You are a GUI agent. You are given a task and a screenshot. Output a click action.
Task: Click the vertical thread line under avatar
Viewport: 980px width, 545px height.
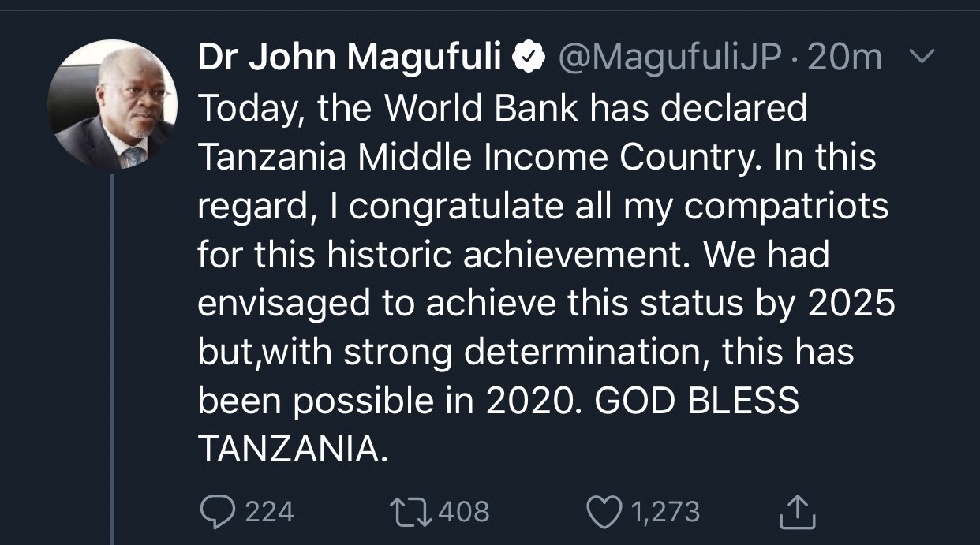click(113, 355)
